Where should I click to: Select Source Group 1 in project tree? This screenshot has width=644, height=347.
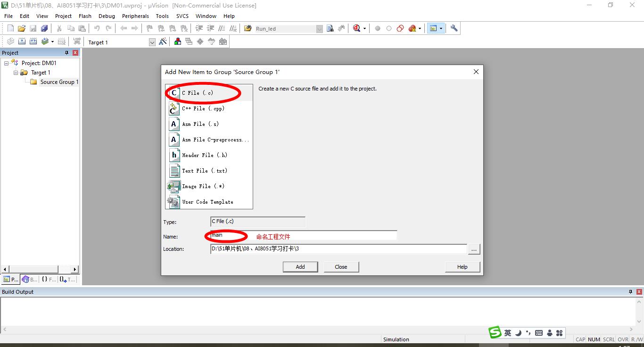(59, 82)
